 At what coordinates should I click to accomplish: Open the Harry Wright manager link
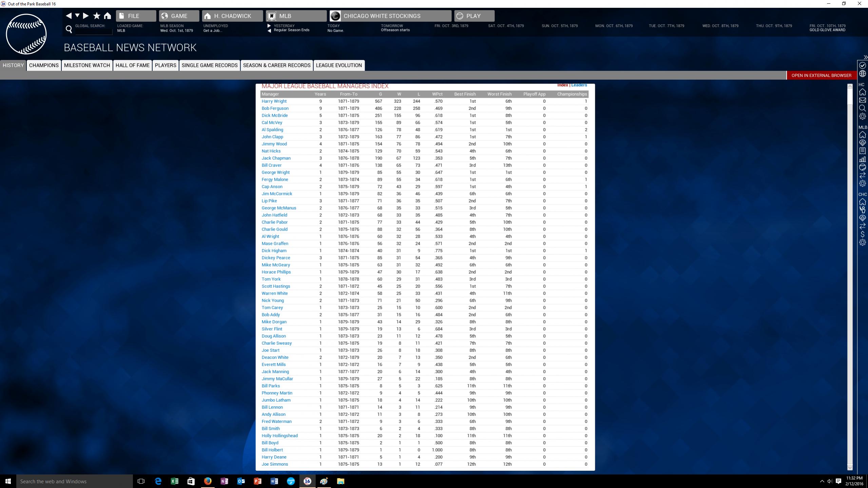(274, 101)
